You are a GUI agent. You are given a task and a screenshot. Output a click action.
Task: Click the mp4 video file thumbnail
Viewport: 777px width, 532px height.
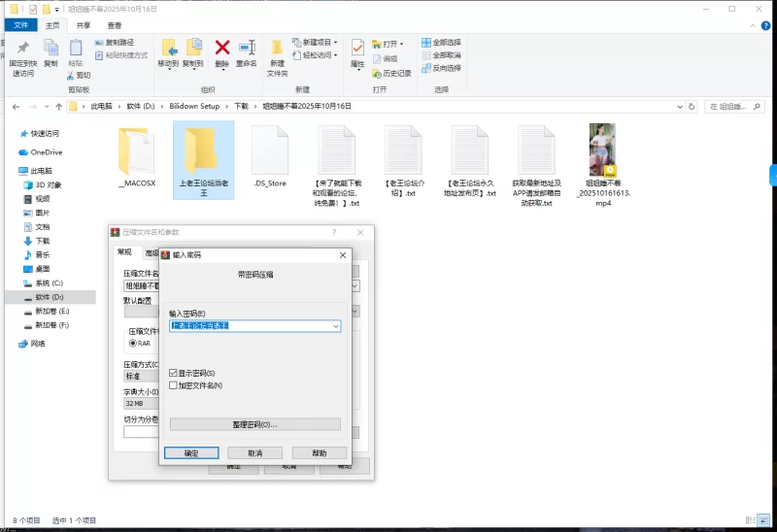coord(603,150)
